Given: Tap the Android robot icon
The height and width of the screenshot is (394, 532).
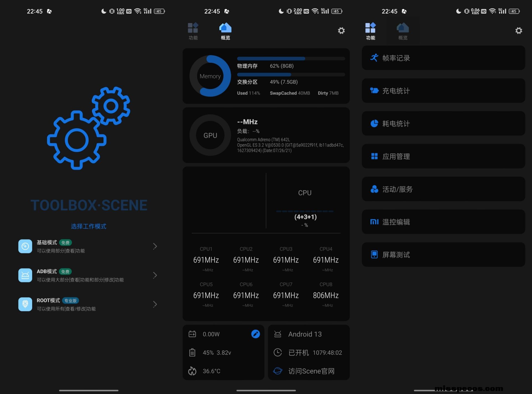Looking at the screenshot, I should 278,334.
